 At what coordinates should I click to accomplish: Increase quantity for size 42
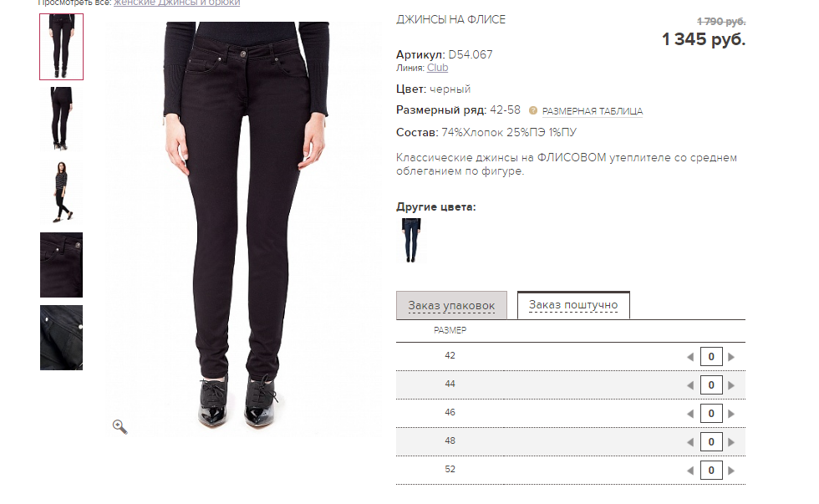731,357
